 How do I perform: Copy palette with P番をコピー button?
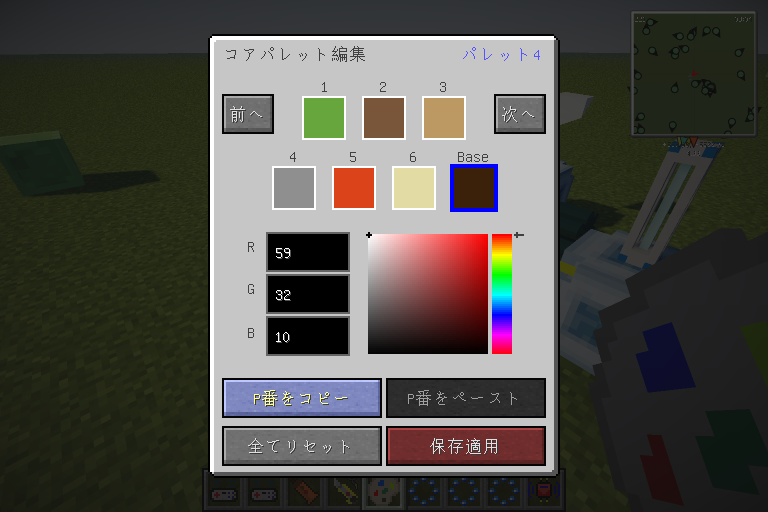[302, 398]
